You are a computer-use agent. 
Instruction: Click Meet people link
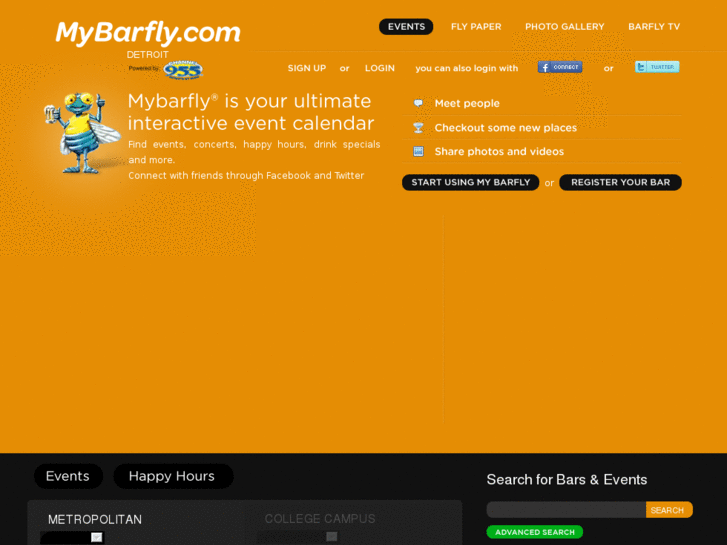(467, 103)
